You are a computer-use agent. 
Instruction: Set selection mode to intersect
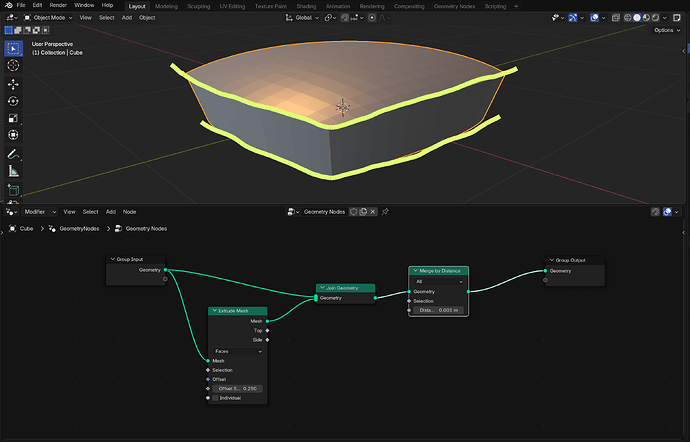(45, 30)
